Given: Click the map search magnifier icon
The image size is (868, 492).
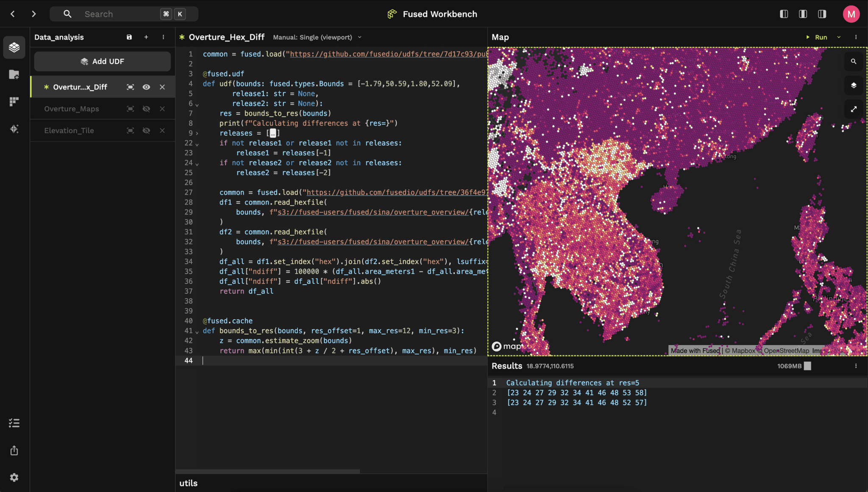Looking at the screenshot, I should point(853,61).
